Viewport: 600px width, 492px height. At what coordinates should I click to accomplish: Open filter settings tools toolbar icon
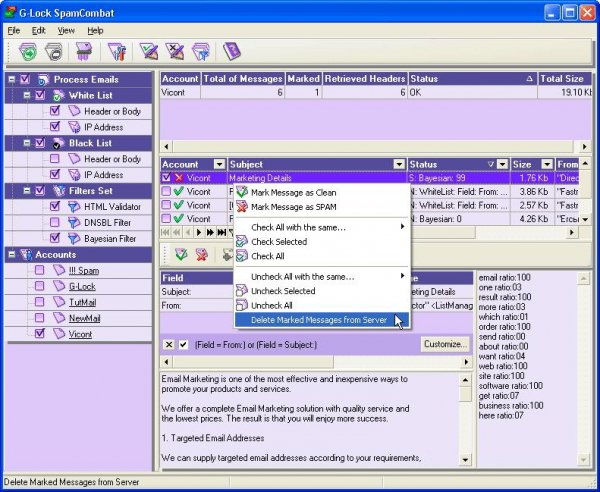tap(117, 51)
